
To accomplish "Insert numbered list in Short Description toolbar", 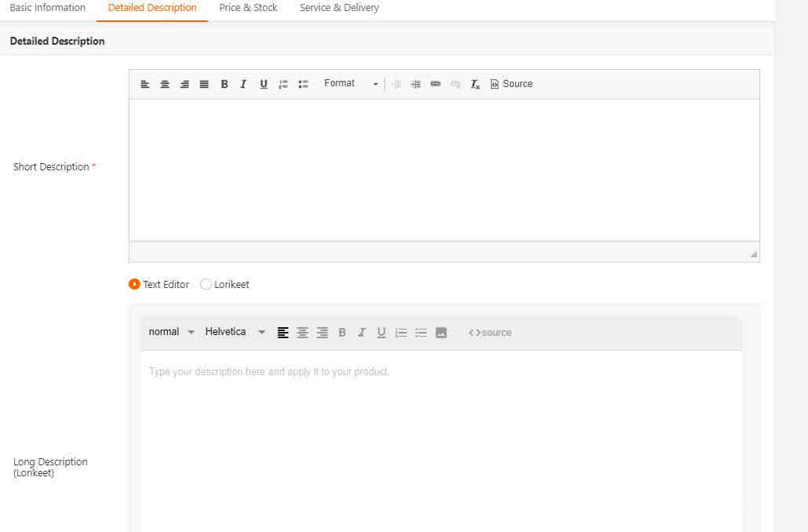I will click(x=283, y=84).
